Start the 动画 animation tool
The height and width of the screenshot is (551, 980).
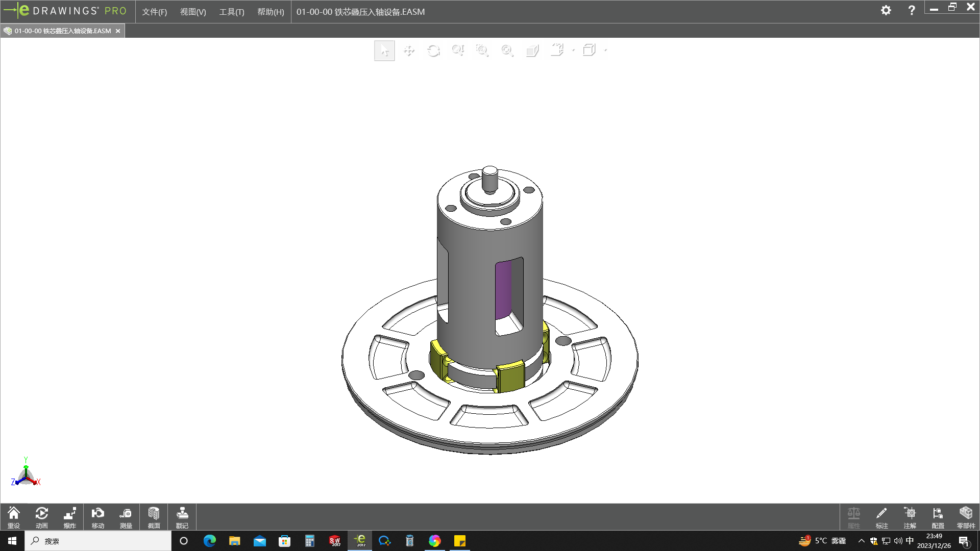click(42, 517)
